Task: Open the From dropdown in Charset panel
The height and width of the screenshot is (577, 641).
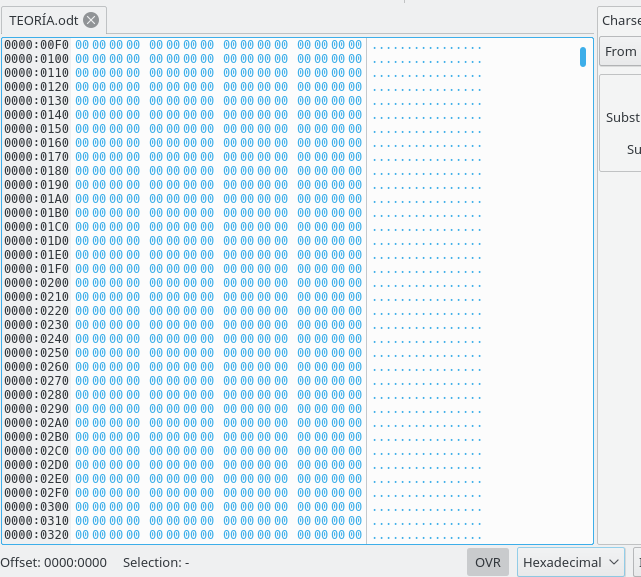Action: 620,51
